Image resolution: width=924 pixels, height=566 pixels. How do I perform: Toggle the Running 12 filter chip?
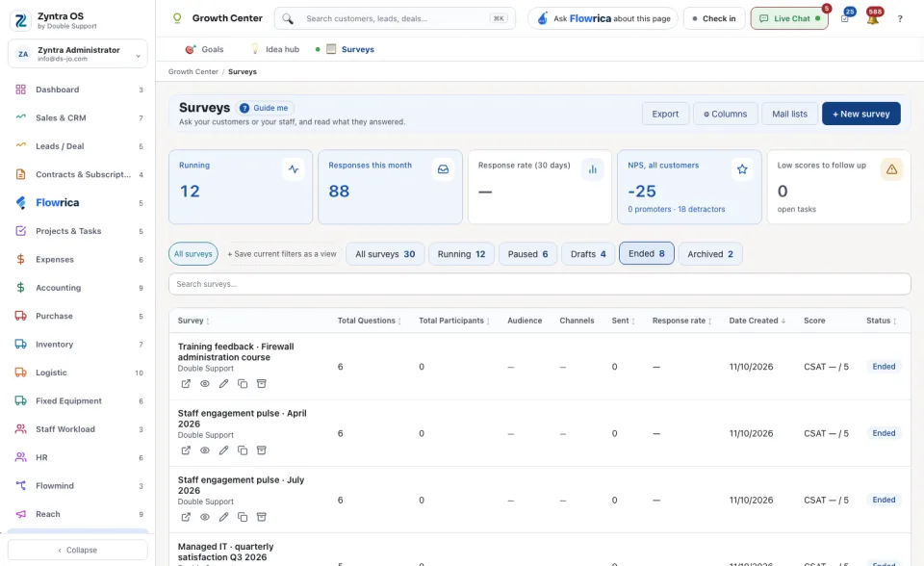(461, 254)
